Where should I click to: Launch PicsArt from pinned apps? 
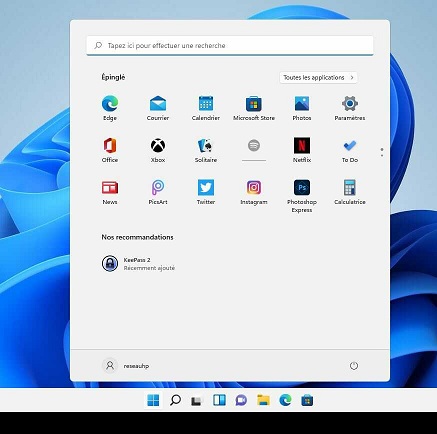tap(158, 192)
